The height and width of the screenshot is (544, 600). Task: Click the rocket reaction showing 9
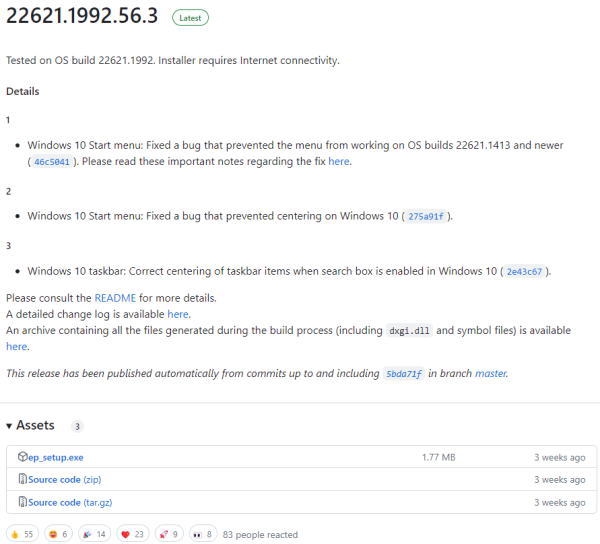pyautogui.click(x=169, y=534)
